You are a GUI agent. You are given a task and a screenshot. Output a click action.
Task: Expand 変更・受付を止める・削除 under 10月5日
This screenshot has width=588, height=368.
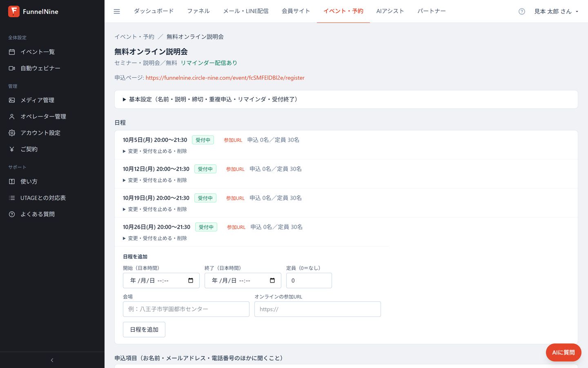point(155,151)
